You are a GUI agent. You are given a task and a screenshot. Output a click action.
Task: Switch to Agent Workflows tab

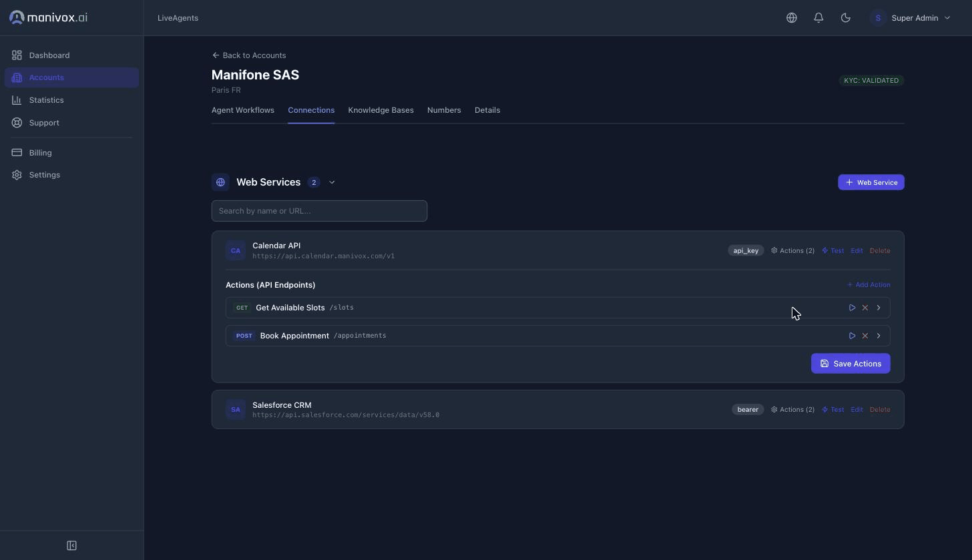[x=243, y=110]
